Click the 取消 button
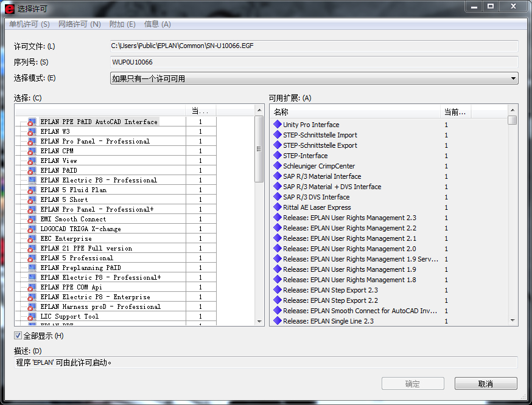The height and width of the screenshot is (405, 532). point(486,384)
